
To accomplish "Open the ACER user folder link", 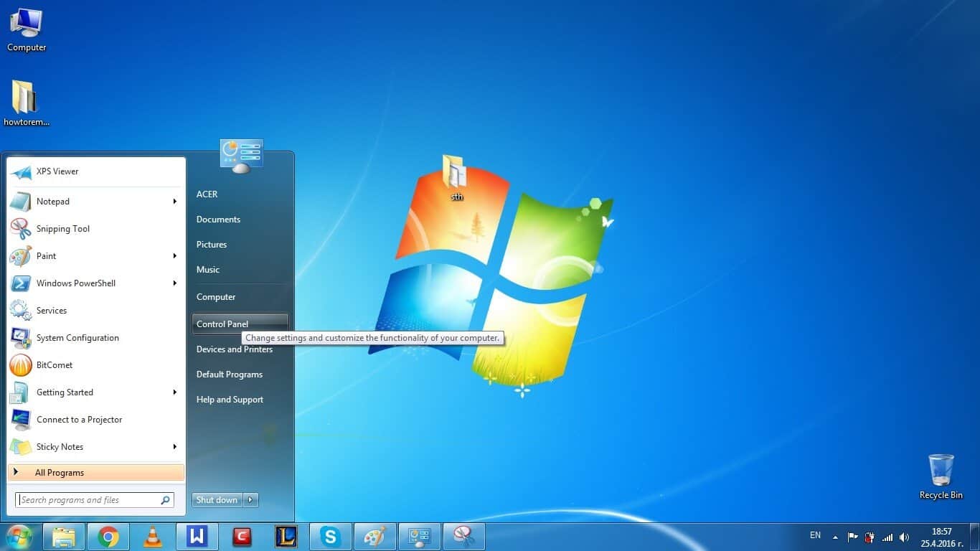I will pos(207,194).
